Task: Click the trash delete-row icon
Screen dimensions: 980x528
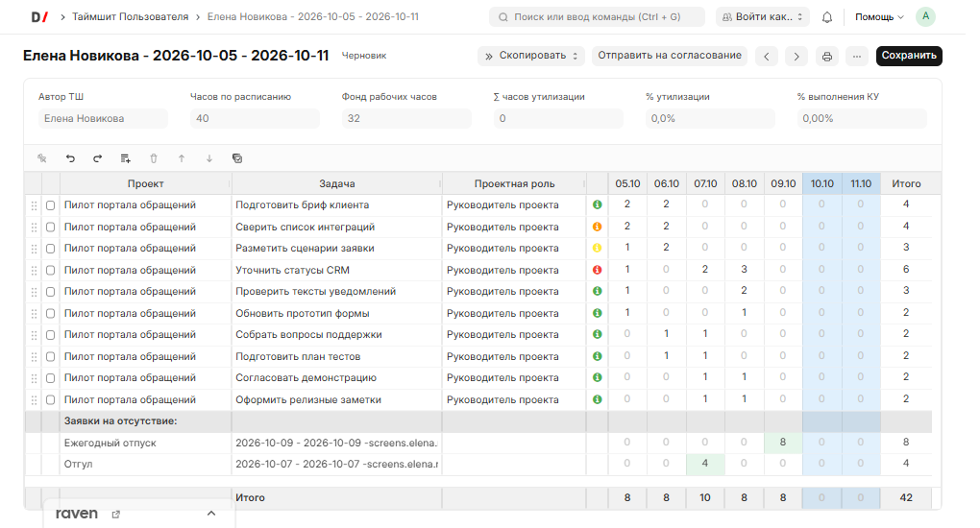Action: [x=154, y=158]
